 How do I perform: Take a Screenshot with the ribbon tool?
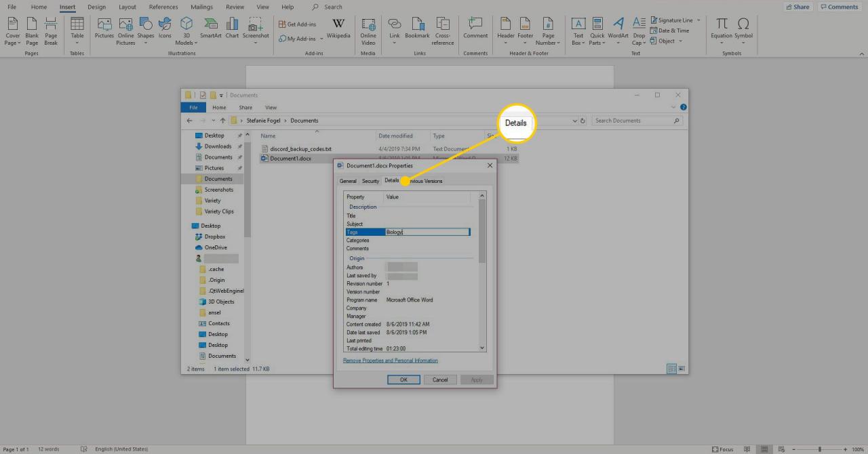click(x=256, y=32)
